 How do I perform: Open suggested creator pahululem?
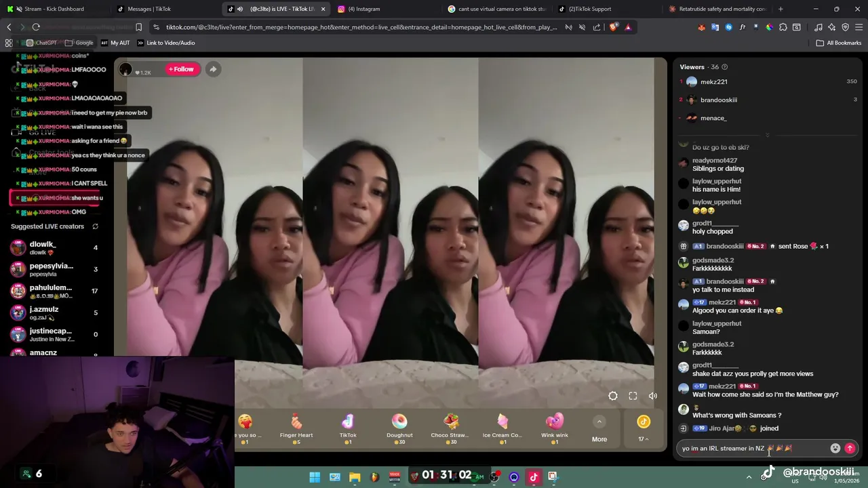[x=54, y=291]
